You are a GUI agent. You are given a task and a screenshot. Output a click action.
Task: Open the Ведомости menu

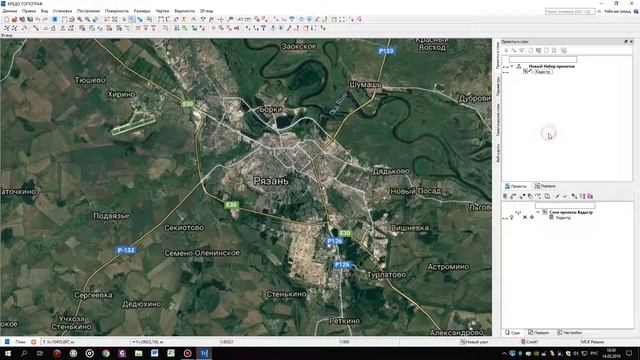pos(184,11)
